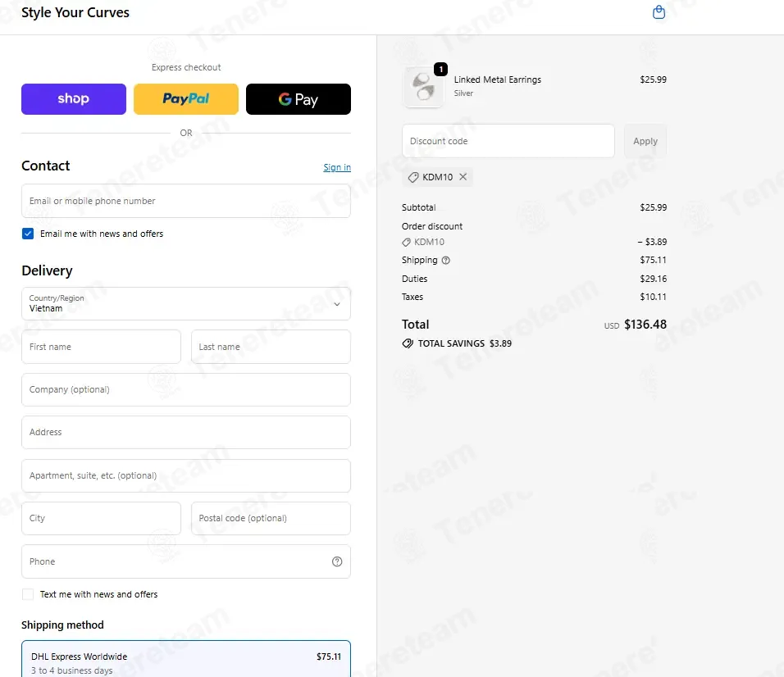This screenshot has height=677, width=784.
Task: Click the Duties amount $29.16
Action: pos(653,279)
